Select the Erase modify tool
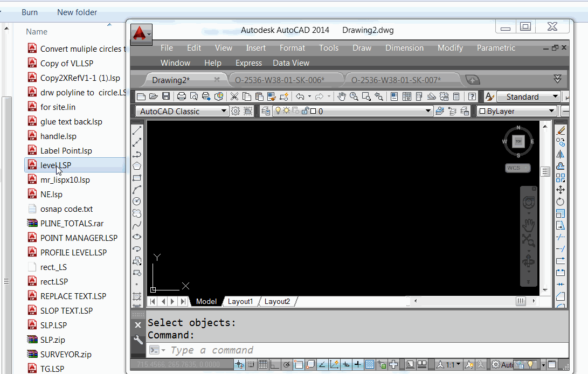Screen dimensions: 588x374 561,130
